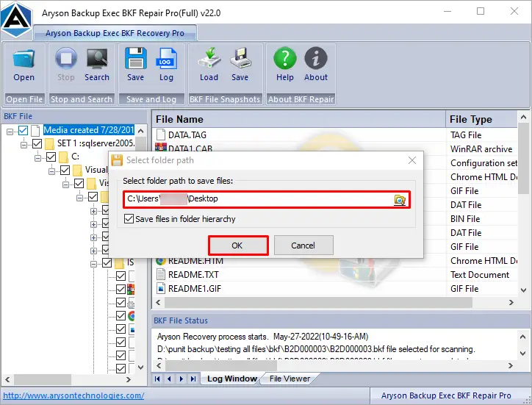Collapse the Visual folder node
This screenshot has width=532, height=405.
pyautogui.click(x=51, y=171)
